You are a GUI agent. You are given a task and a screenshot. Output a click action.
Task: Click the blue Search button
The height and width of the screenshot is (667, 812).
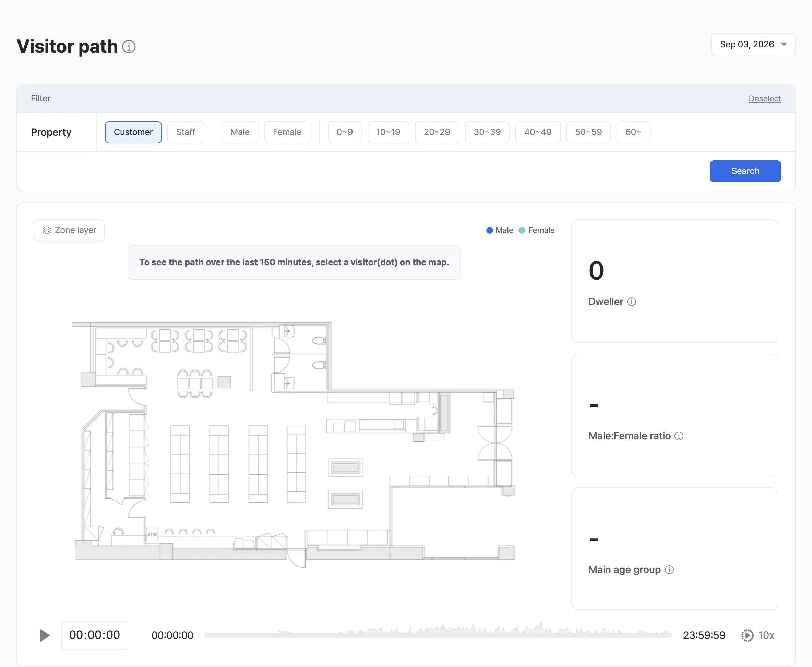coord(745,171)
